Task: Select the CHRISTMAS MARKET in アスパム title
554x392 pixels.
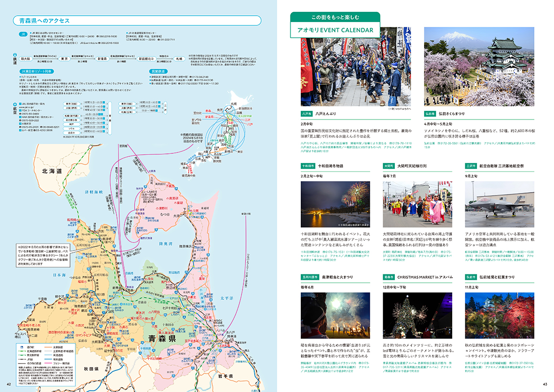Action: click(425, 277)
